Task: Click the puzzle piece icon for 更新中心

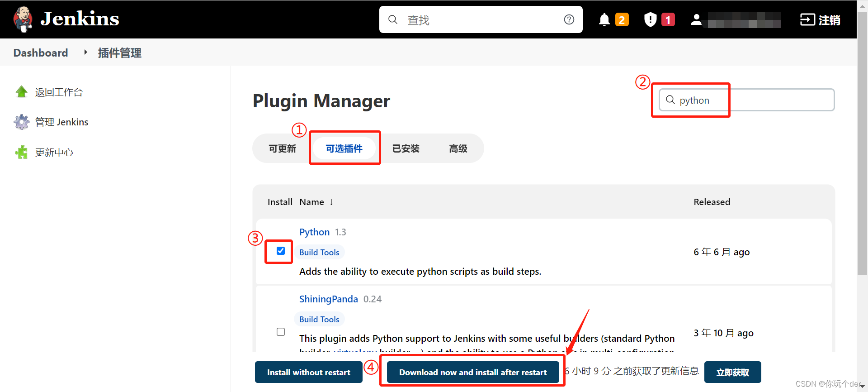Action: 21,152
